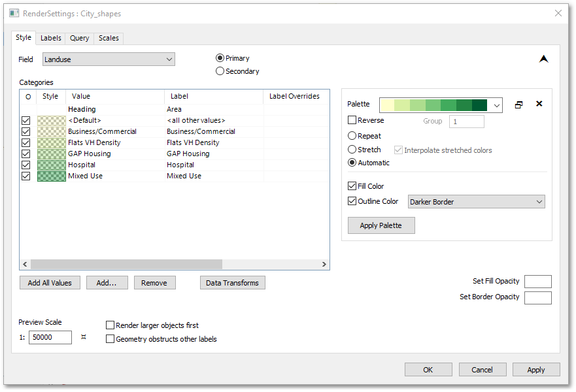This screenshot has width=576, height=392.
Task: Toggle the Fill Color checkbox
Action: point(352,186)
